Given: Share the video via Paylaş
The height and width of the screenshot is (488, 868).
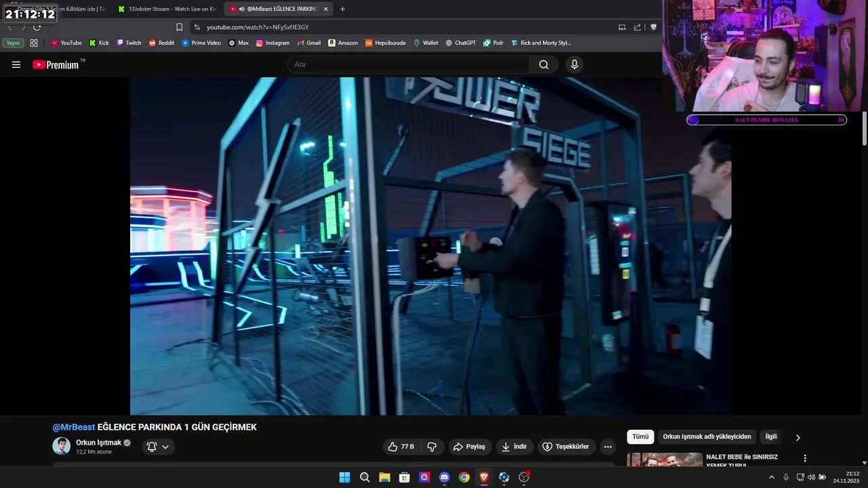Looking at the screenshot, I should (469, 447).
